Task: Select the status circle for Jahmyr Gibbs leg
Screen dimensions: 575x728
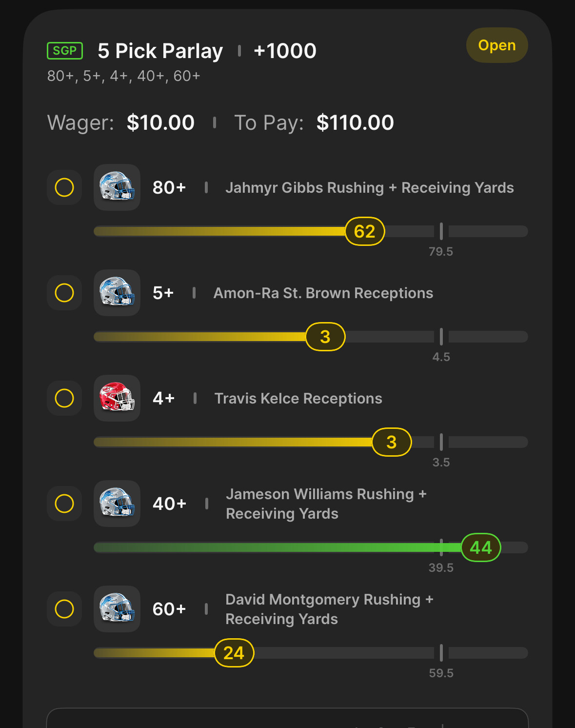Action: (64, 187)
